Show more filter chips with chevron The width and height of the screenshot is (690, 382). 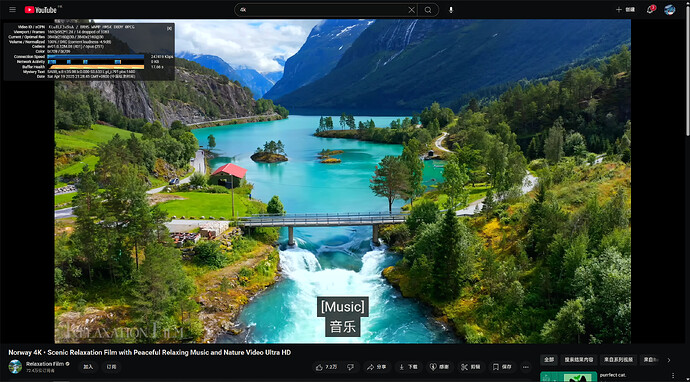pos(668,360)
